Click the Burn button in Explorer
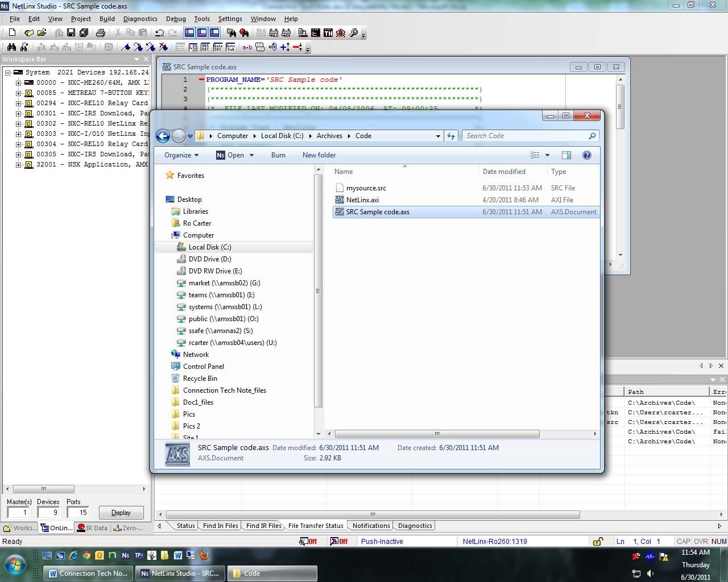The height and width of the screenshot is (582, 728). point(278,155)
